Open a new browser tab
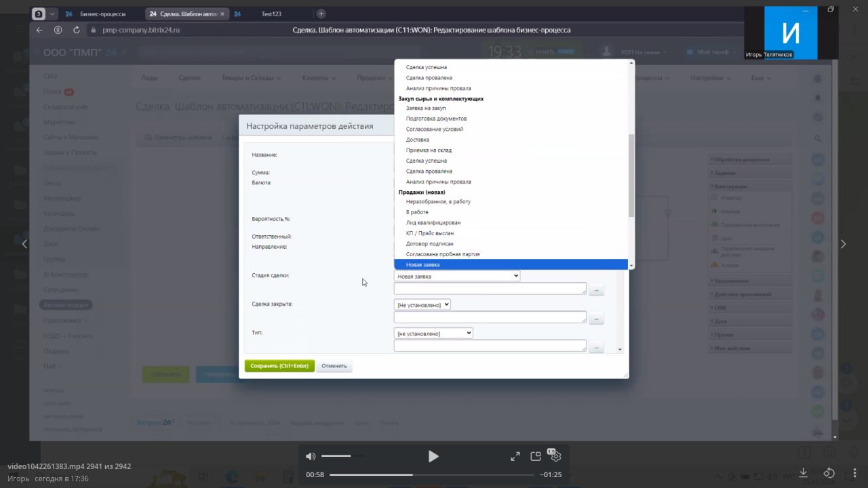The width and height of the screenshot is (868, 488). coord(321,14)
